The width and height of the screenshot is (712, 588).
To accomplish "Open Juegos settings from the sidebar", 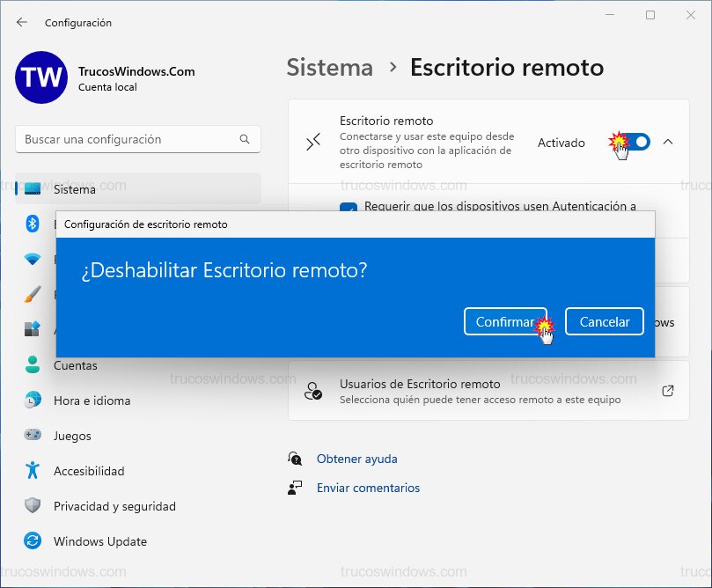I will [x=70, y=436].
